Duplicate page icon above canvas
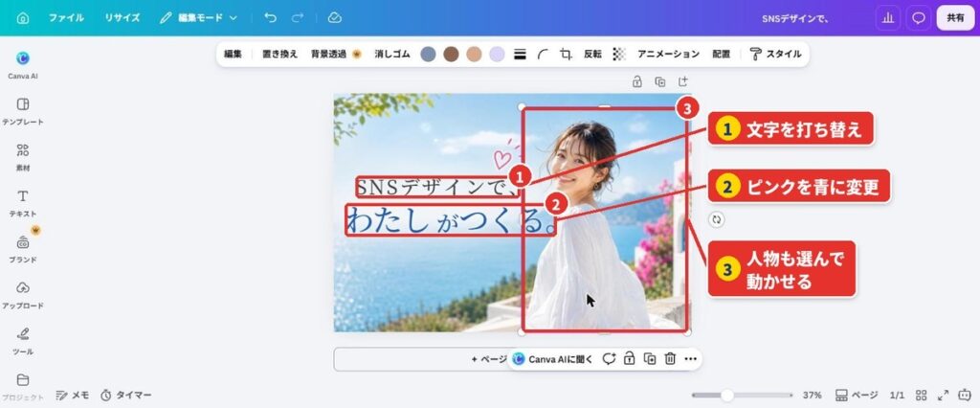980x408 pixels. click(x=660, y=81)
